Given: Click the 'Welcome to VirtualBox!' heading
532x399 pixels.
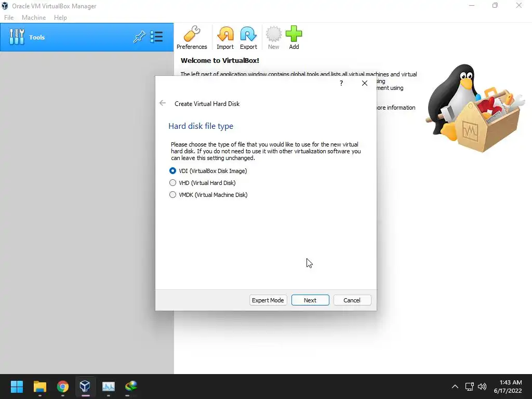Looking at the screenshot, I should [220, 61].
